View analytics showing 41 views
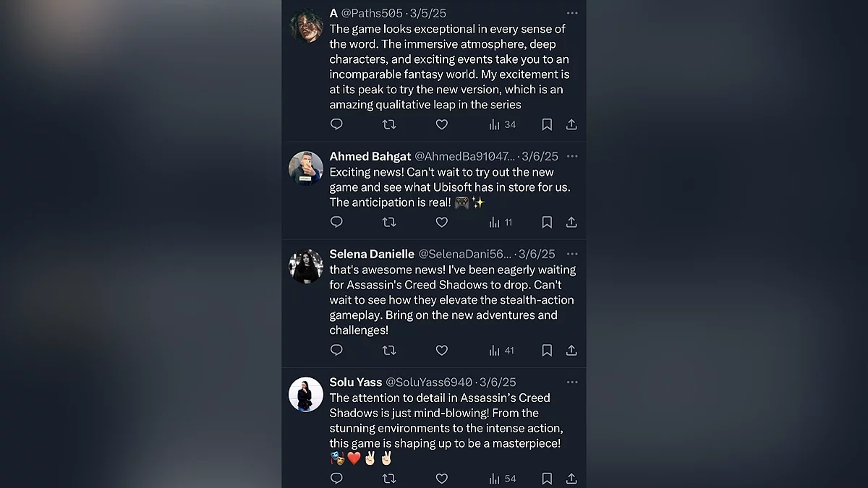This screenshot has height=488, width=868. pos(501,350)
